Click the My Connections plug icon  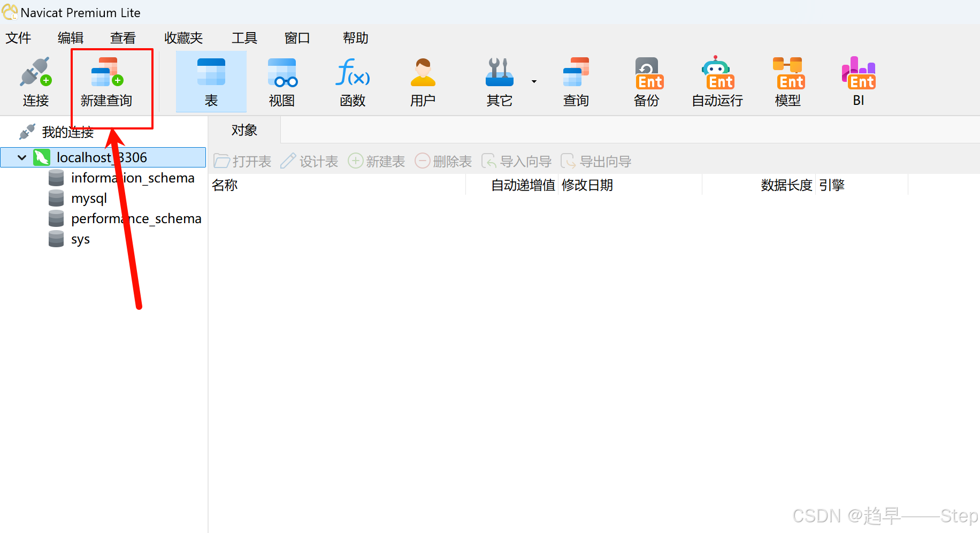coord(27,132)
